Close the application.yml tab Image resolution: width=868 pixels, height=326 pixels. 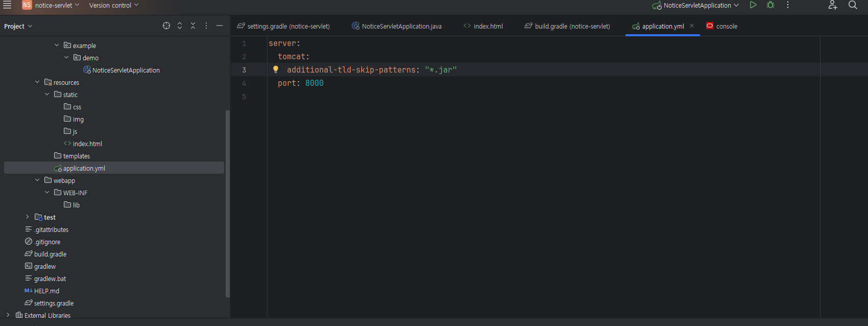[x=692, y=26]
